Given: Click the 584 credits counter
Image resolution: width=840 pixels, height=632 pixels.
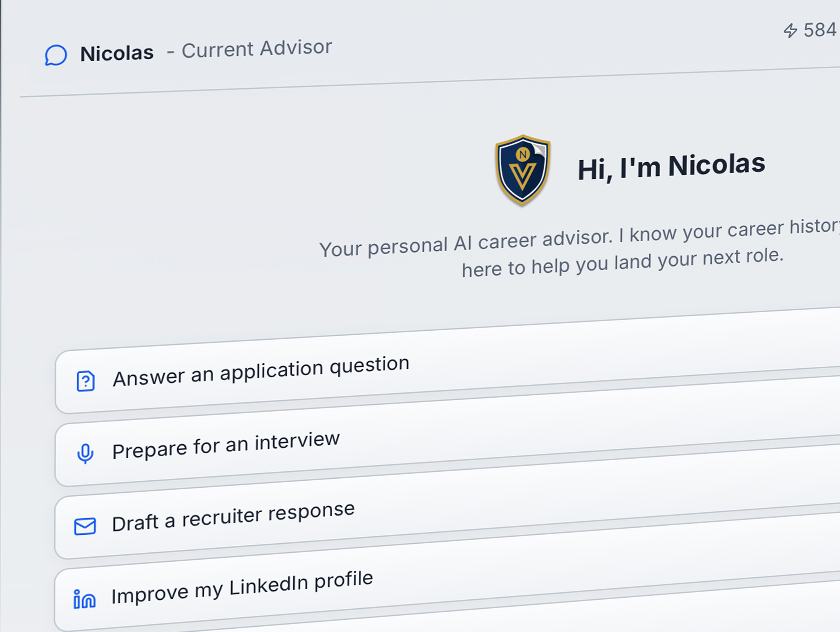Looking at the screenshot, I should pyautogui.click(x=820, y=30).
